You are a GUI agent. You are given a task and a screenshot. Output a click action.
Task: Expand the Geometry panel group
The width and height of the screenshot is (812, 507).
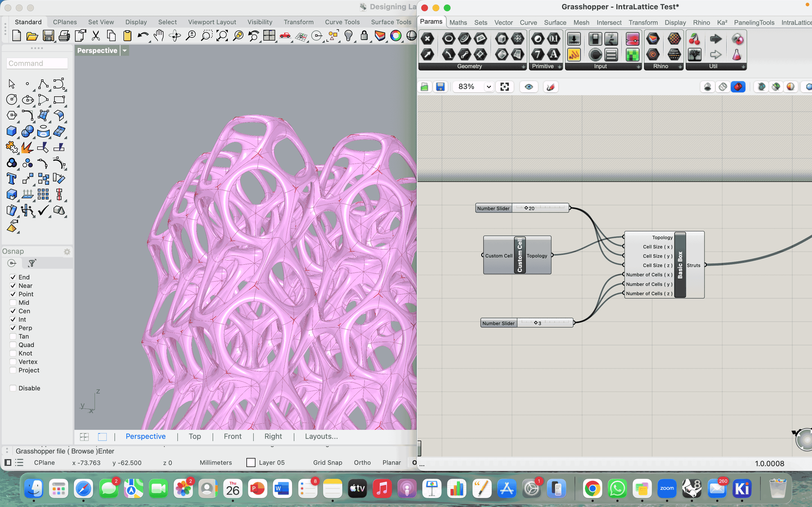pos(524,67)
